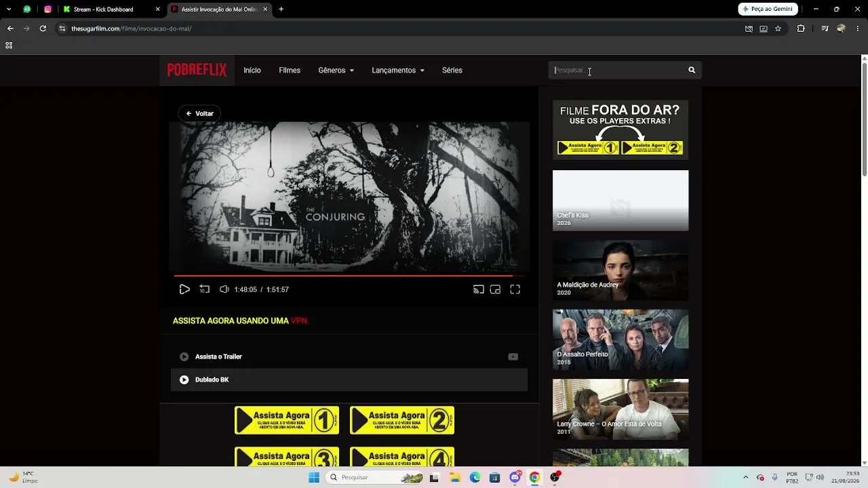Go forward in the browser

[x=26, y=28]
